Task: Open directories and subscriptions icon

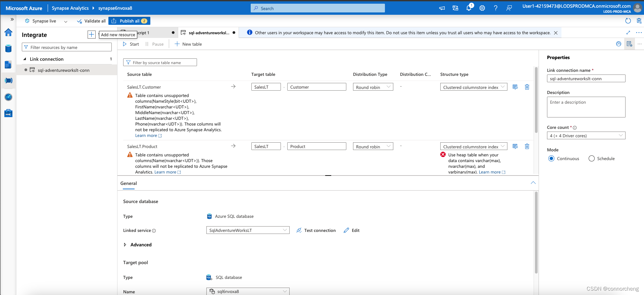Action: point(455,8)
